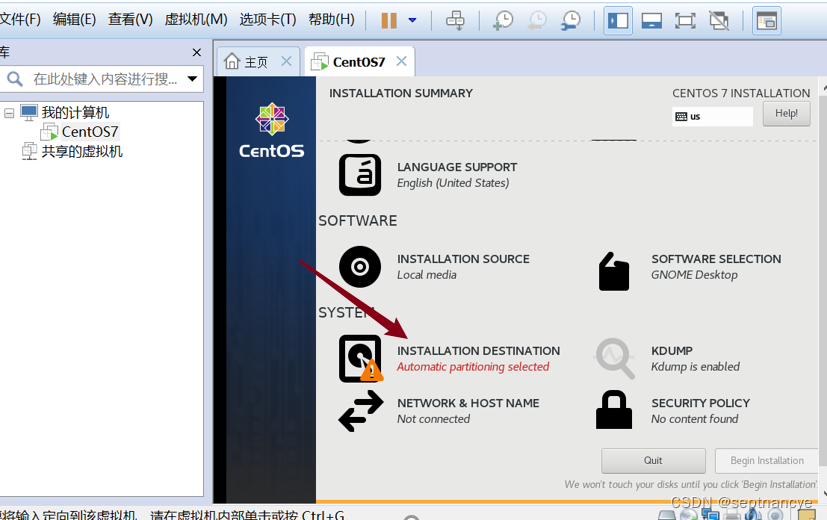Screen dimensions: 827x520
Task: Click the Help! button
Action: coord(786,113)
